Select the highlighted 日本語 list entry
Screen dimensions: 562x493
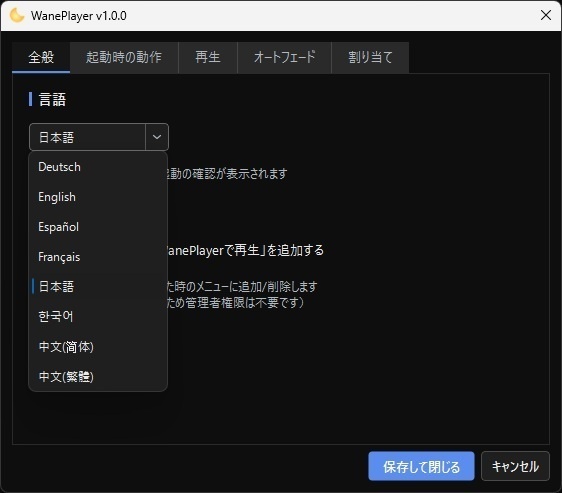(98, 286)
